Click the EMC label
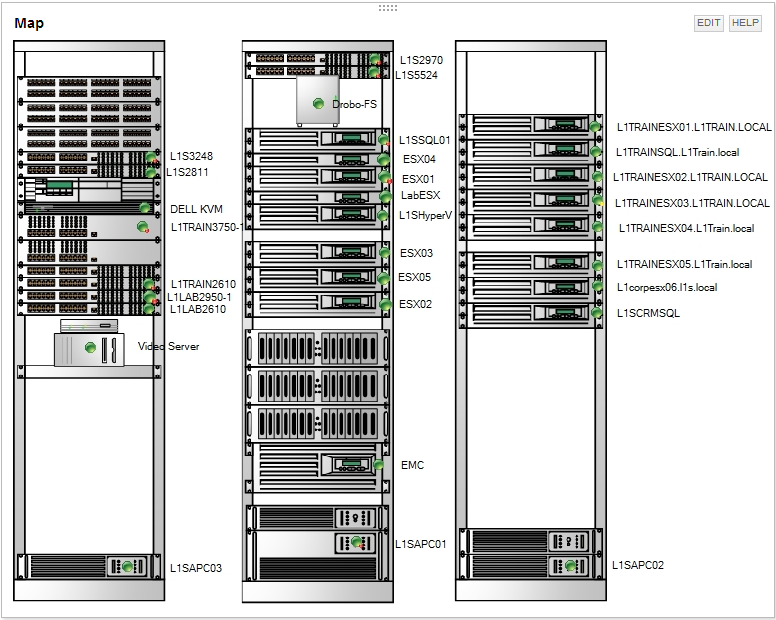The height and width of the screenshot is (620, 776). [x=413, y=465]
